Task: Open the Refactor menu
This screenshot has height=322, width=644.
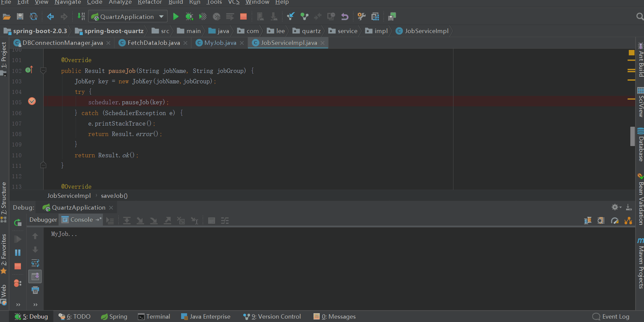Action: 150,2
